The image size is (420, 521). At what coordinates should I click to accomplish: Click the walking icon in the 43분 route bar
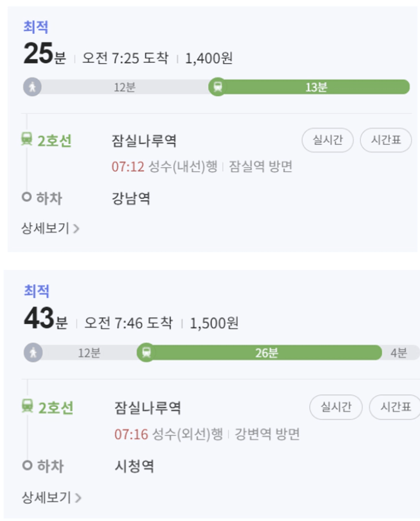tap(34, 352)
